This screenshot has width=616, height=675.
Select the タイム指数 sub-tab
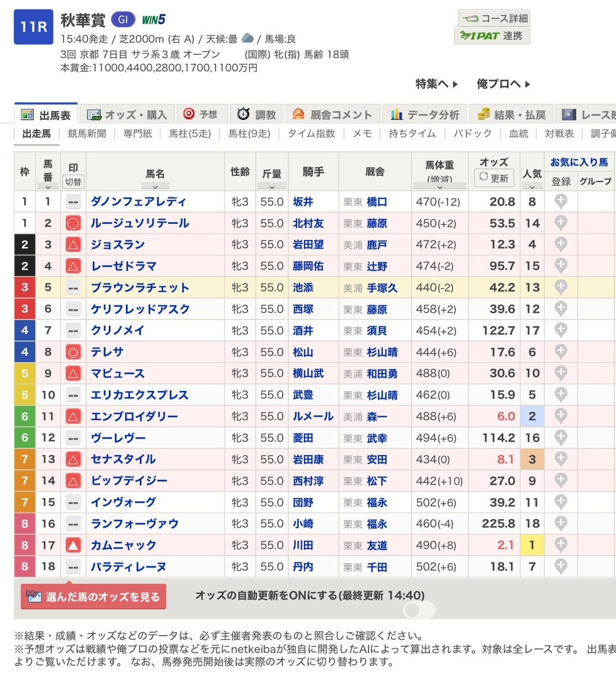311,134
